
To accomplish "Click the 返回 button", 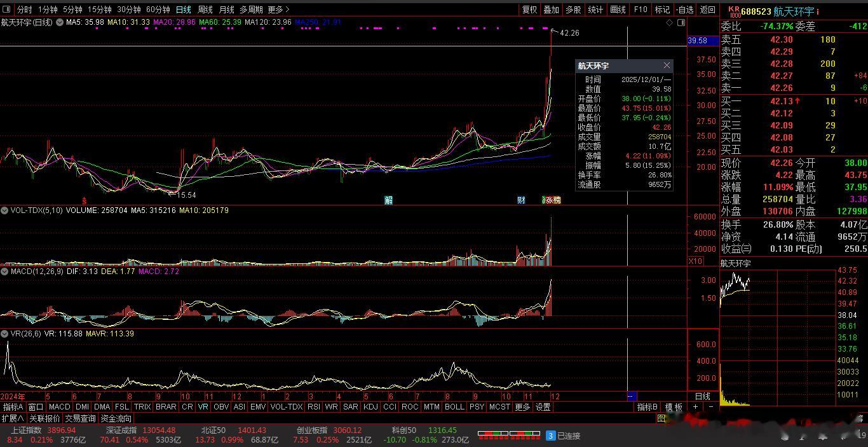I will click(707, 10).
